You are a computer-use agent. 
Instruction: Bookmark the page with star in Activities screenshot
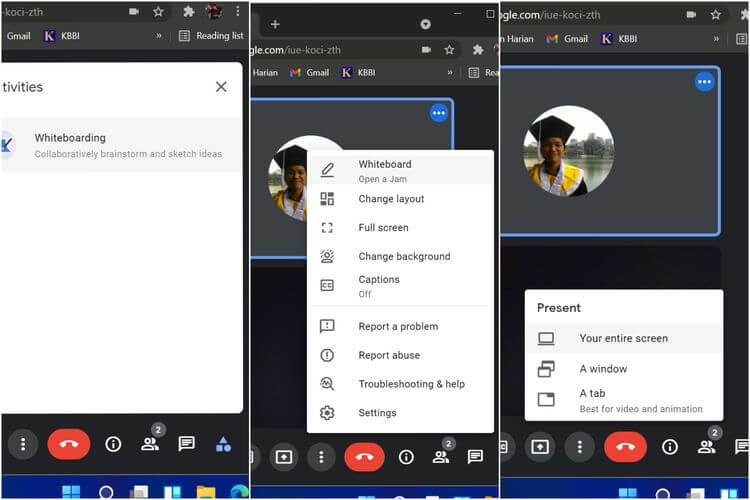158,11
